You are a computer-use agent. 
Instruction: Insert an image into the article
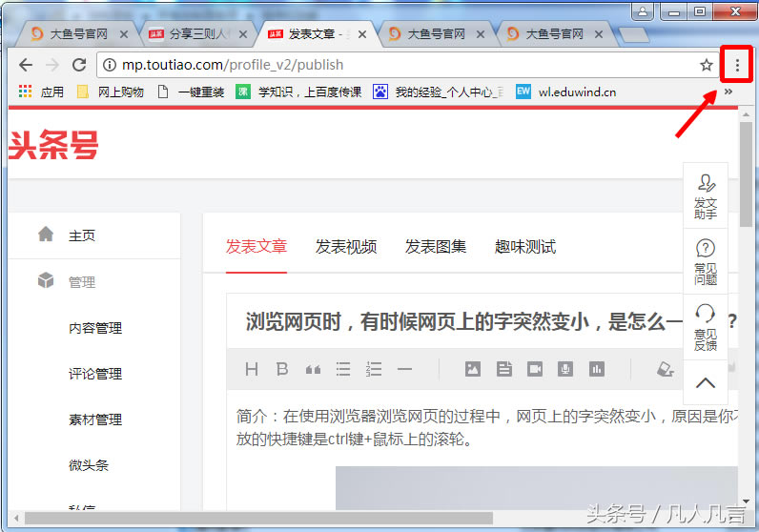pyautogui.click(x=473, y=369)
